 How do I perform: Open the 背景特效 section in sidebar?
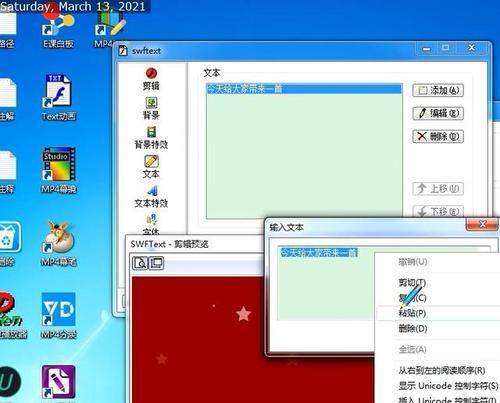pyautogui.click(x=151, y=138)
